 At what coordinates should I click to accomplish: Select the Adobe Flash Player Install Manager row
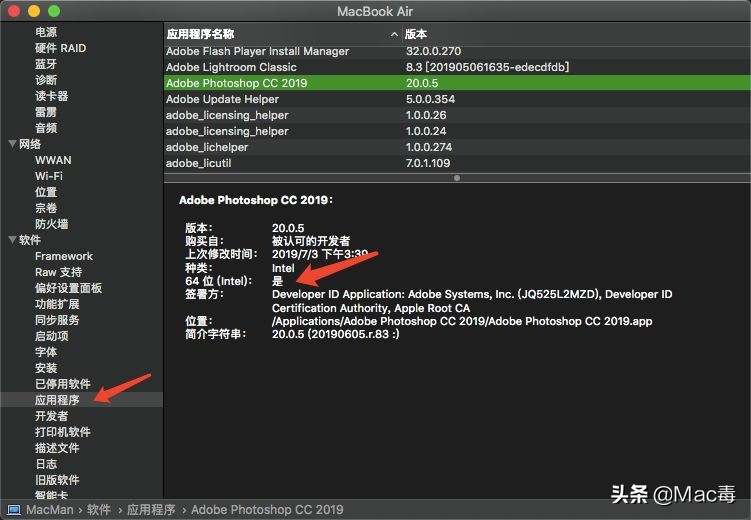457,51
